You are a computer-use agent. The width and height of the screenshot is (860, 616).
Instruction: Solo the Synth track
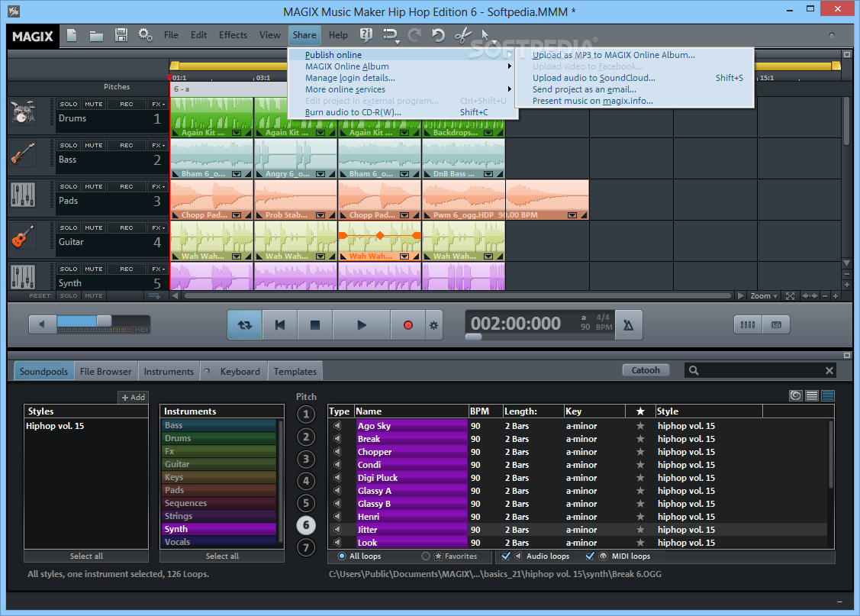69,269
